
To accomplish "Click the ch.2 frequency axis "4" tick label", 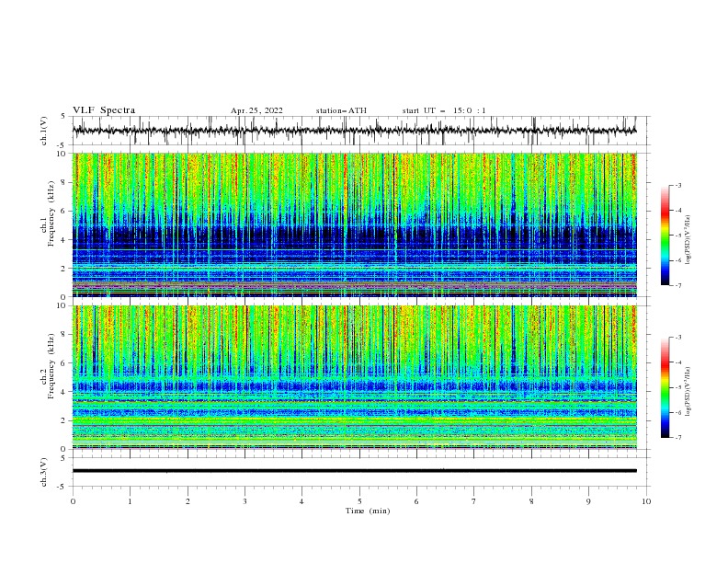I will pos(64,392).
